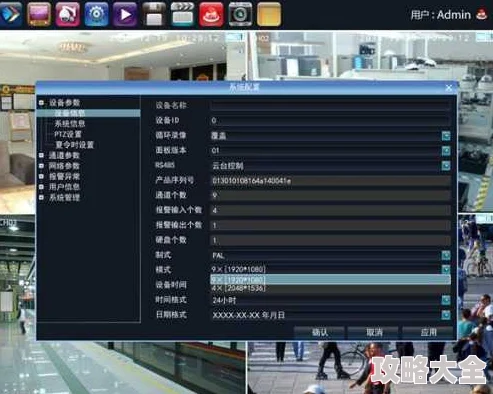This screenshot has height=394, width=493.
Task: Close the 系统配置 dialog
Action: point(449,88)
